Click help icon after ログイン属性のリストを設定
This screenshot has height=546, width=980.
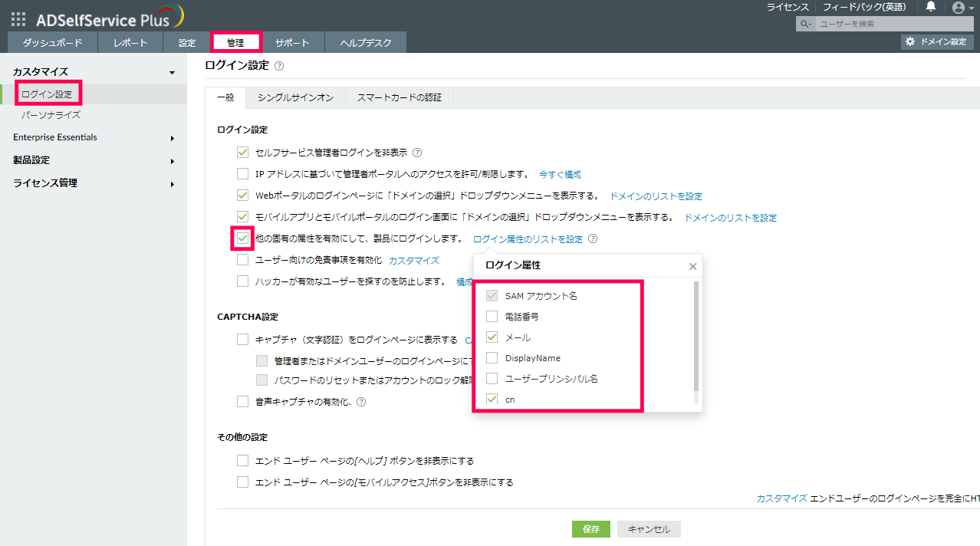pos(593,238)
